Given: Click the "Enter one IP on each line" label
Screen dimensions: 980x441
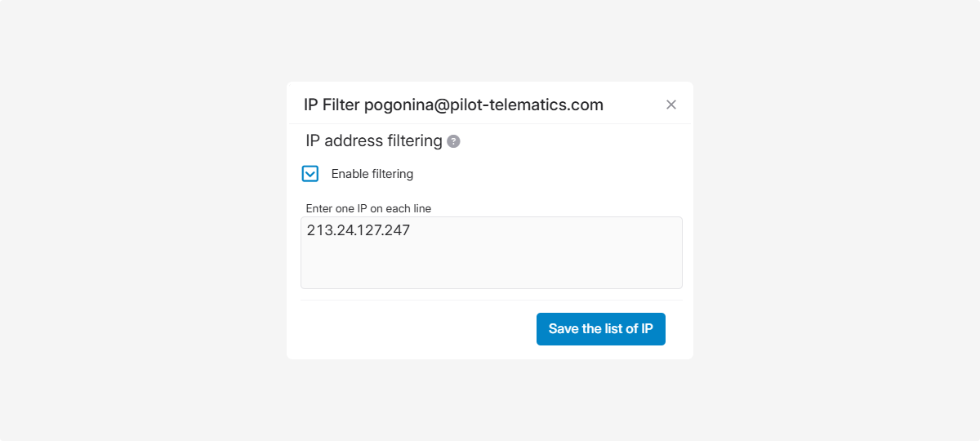Looking at the screenshot, I should click(368, 208).
